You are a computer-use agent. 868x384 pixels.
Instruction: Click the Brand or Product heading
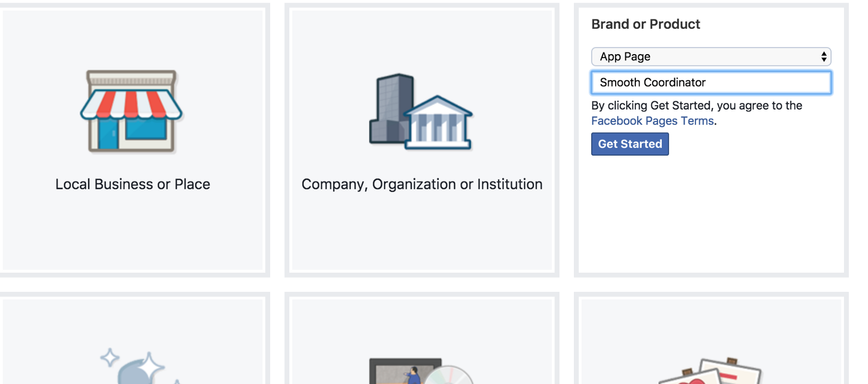646,24
